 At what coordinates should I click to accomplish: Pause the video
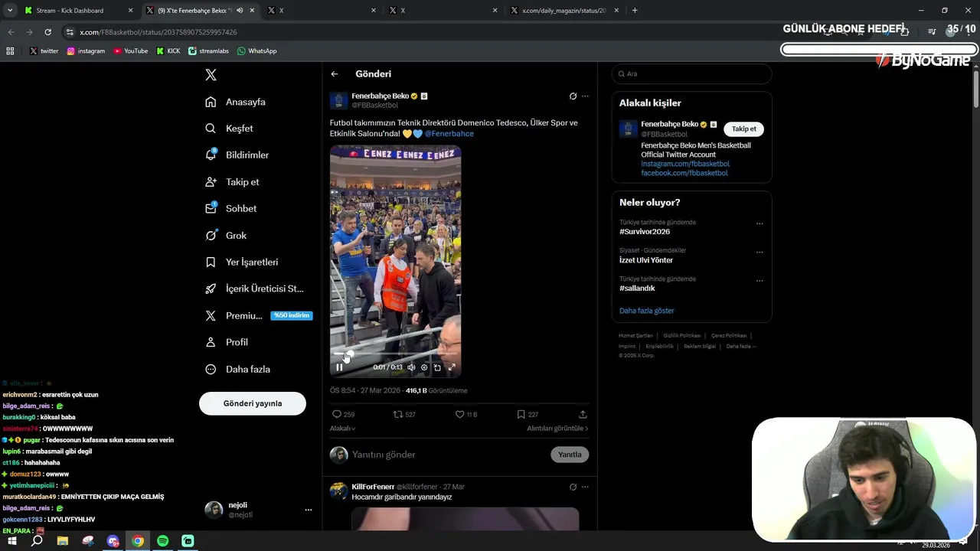point(339,367)
